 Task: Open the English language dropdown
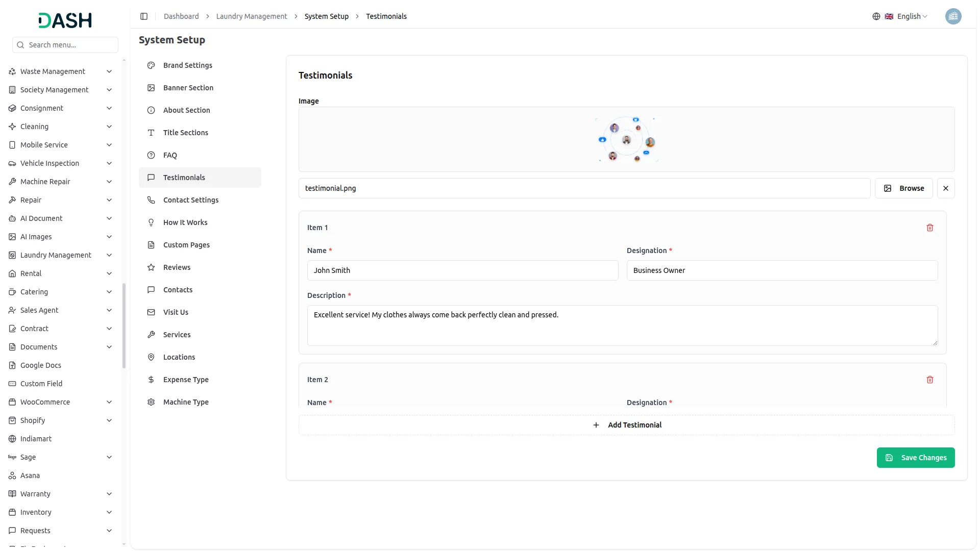[x=909, y=16]
